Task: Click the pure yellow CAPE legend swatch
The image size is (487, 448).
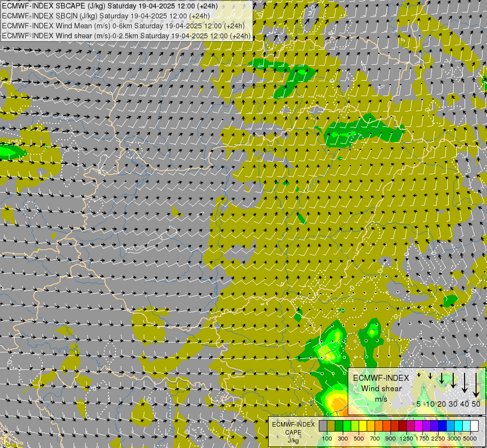Action: 363,426
